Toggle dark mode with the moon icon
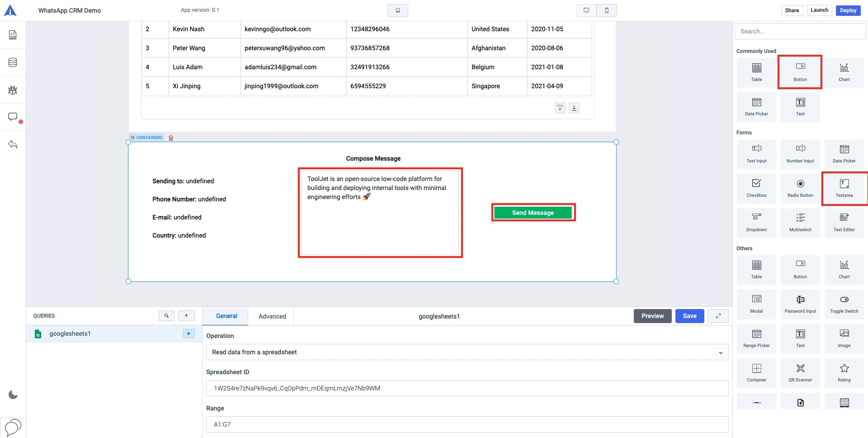Image resolution: width=868 pixels, height=438 pixels. pos(13,394)
